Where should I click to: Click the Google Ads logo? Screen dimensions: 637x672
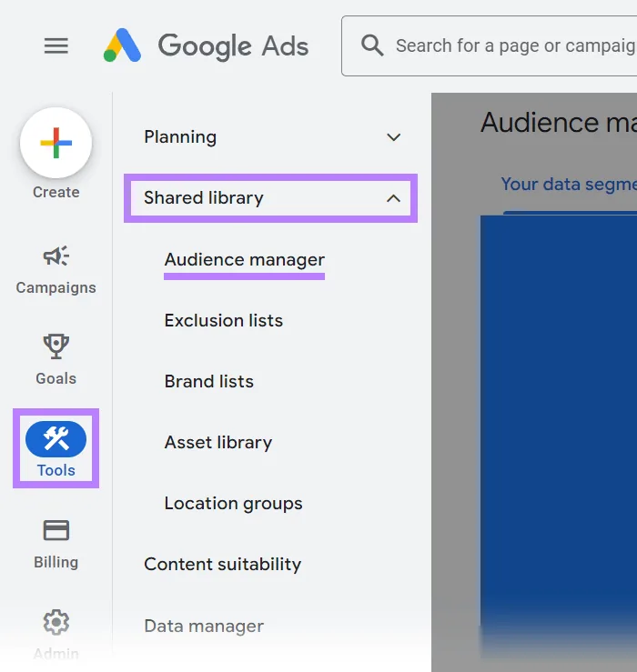pyautogui.click(x=122, y=45)
